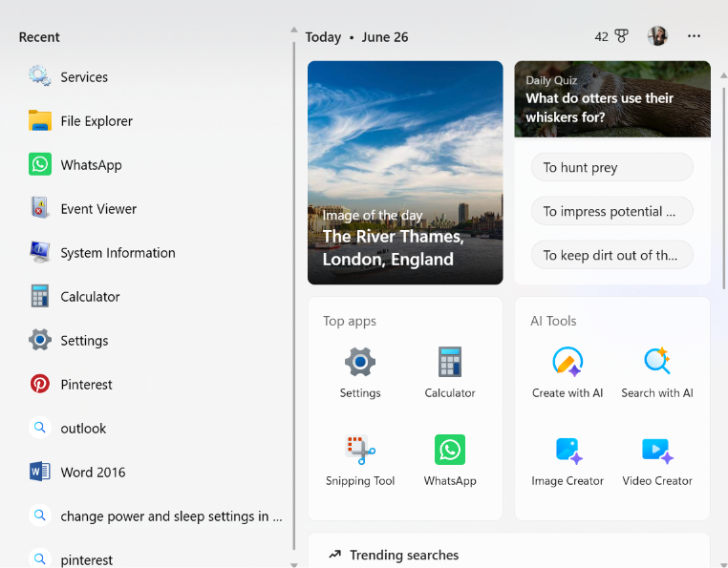Open Image Creator icon

pyautogui.click(x=567, y=450)
